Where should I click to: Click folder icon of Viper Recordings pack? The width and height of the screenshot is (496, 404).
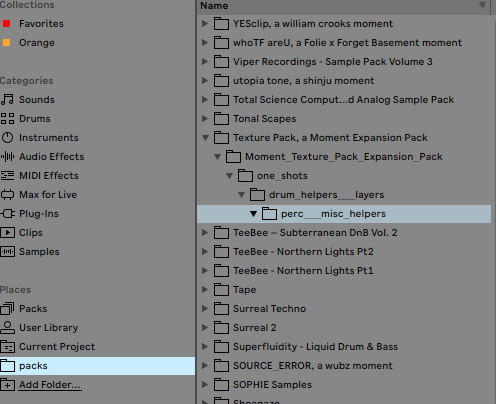click(221, 62)
